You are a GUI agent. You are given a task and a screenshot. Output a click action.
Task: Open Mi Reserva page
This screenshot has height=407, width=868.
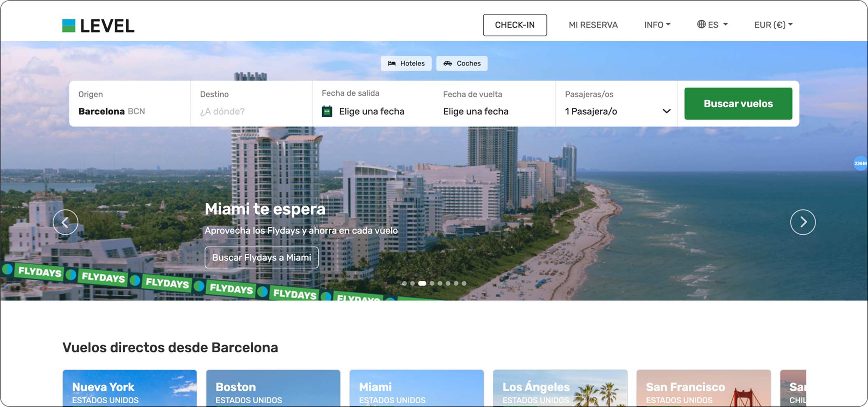(593, 25)
